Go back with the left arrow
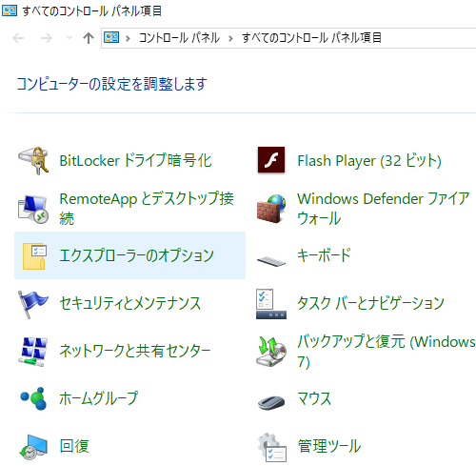 pos(18,38)
